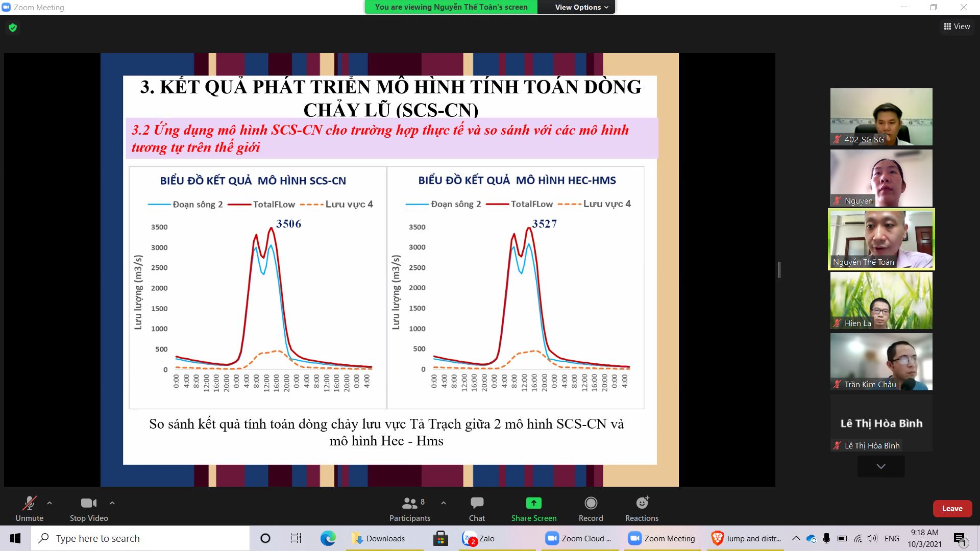This screenshot has height=551, width=980.
Task: Click the View layout button
Action: pos(957,27)
